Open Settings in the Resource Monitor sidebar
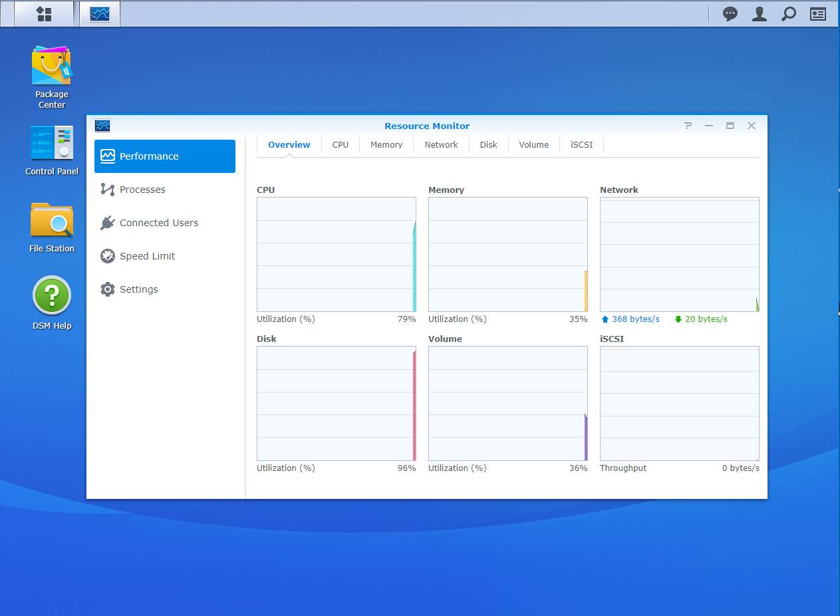 138,289
